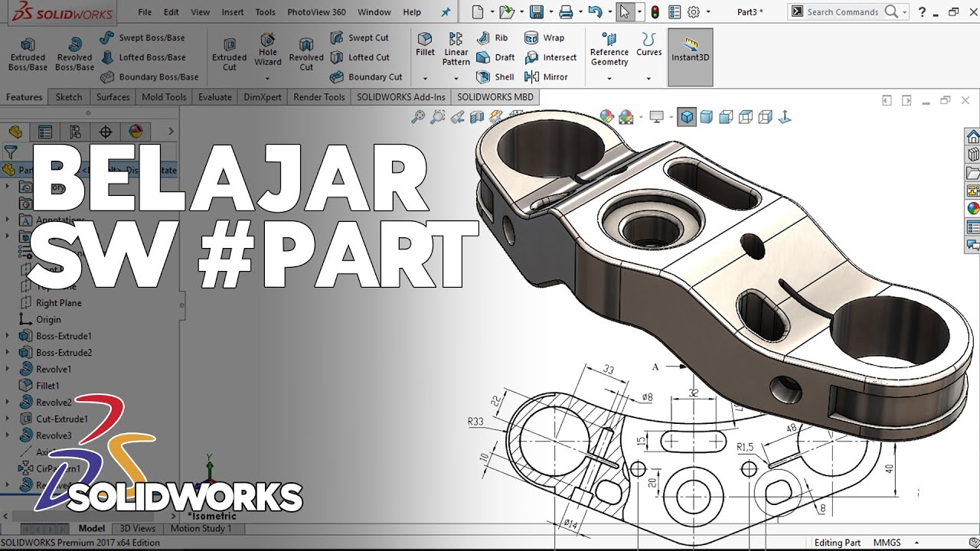Click Zoom to Fit in view toolbar
This screenshot has height=551, width=980.
pyautogui.click(x=418, y=117)
